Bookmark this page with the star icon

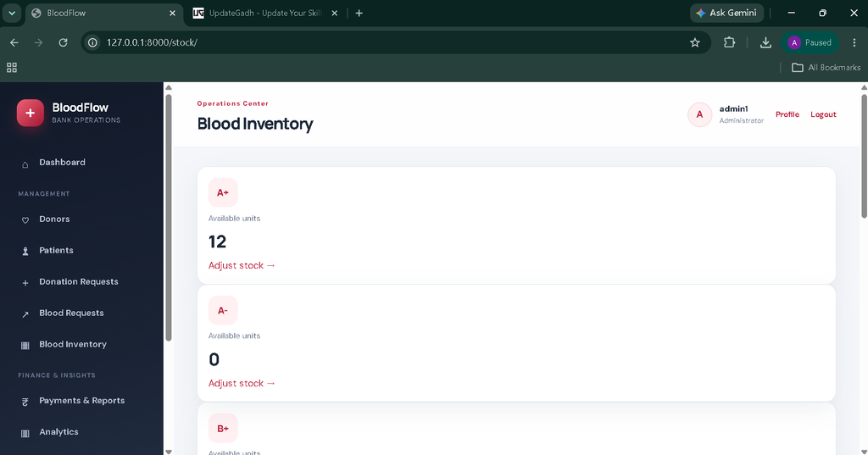pos(695,42)
